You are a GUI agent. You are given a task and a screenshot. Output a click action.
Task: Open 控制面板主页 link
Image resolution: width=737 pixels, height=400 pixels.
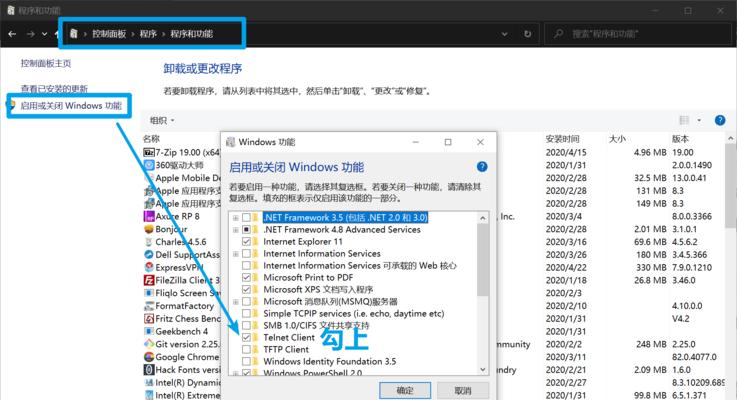pyautogui.click(x=46, y=63)
